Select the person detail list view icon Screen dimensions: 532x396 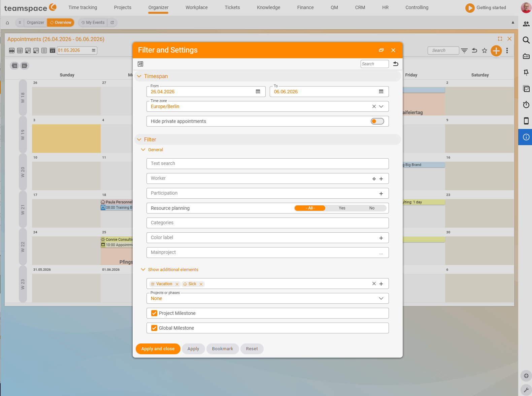coord(28,51)
